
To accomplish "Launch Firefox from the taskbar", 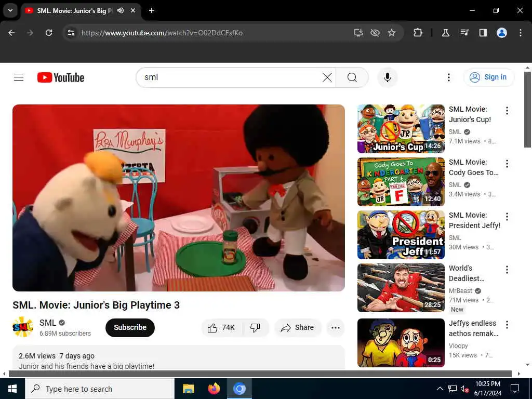I will point(214,389).
